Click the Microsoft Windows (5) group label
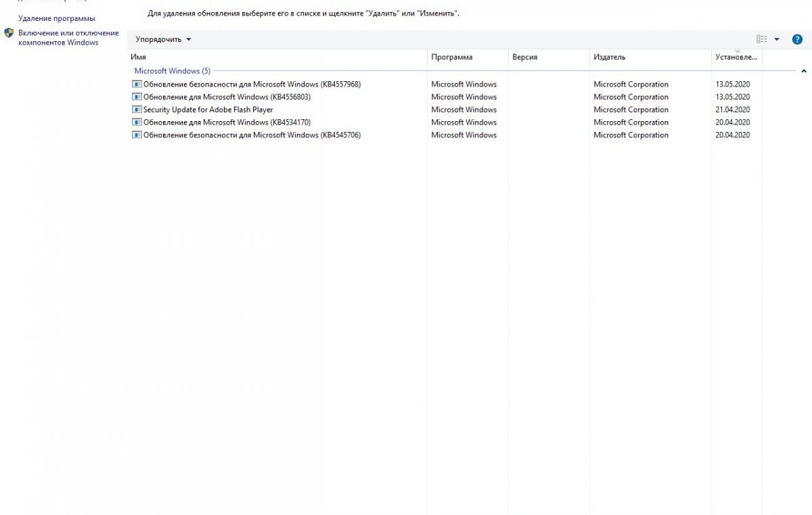 pyautogui.click(x=173, y=71)
